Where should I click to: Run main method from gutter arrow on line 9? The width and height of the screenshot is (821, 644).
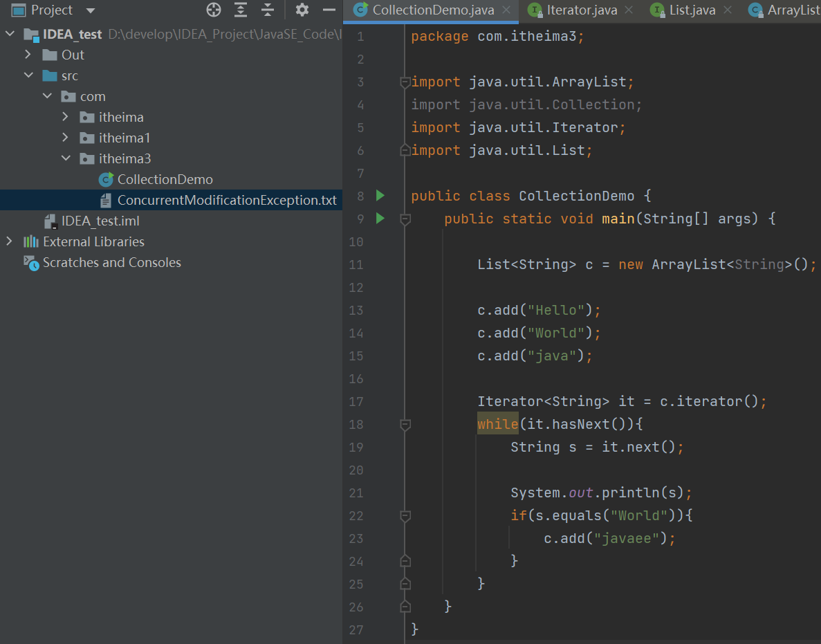(380, 219)
